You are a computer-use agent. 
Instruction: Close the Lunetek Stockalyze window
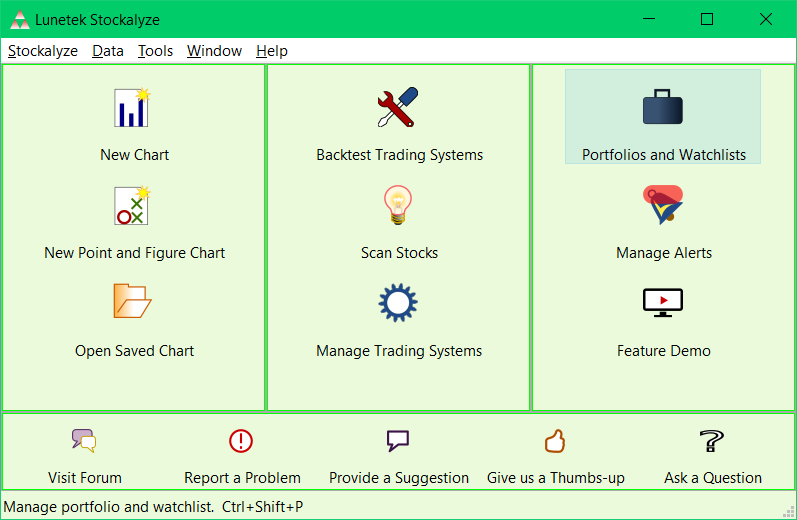point(765,19)
